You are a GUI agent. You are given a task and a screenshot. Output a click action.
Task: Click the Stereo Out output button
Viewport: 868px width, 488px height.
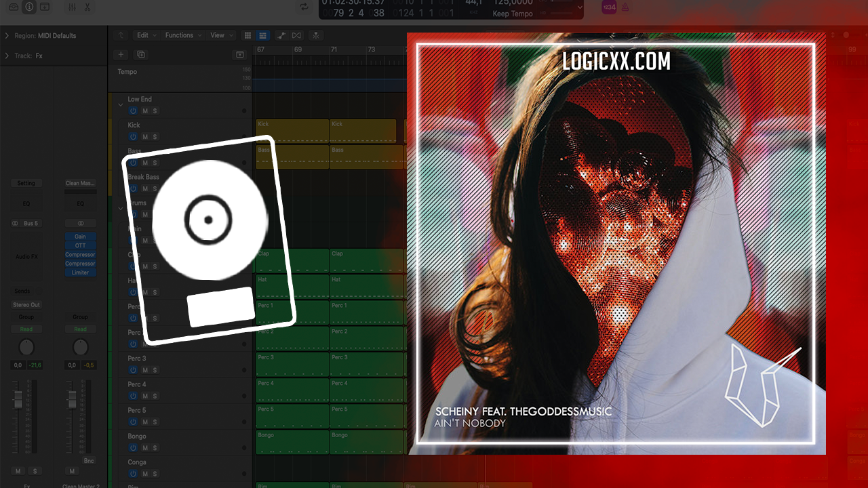(26, 305)
